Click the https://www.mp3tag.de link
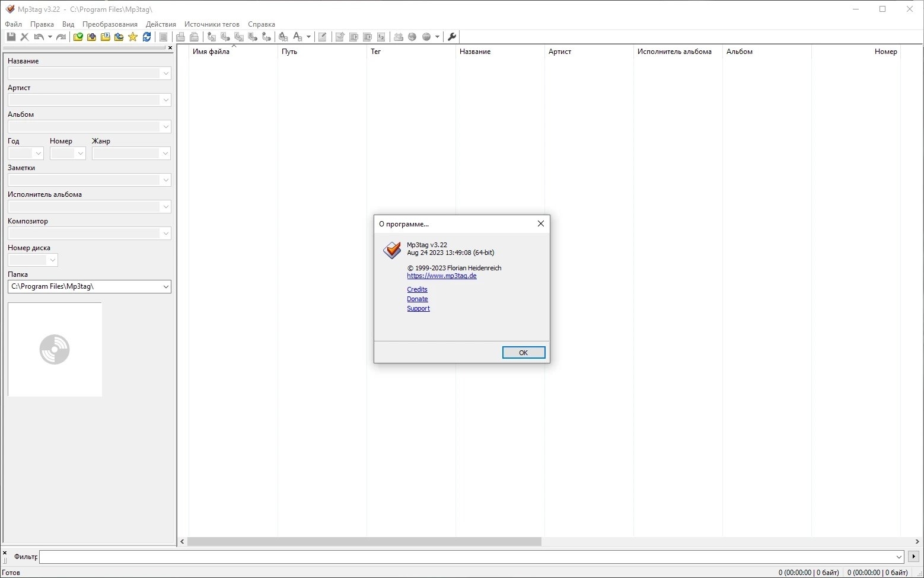The width and height of the screenshot is (924, 578). coord(442,276)
